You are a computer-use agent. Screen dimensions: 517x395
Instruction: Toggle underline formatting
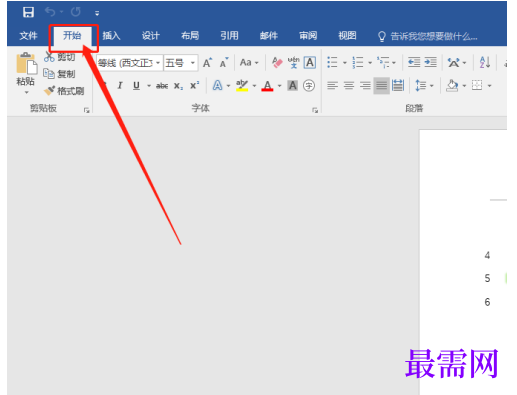(x=136, y=86)
